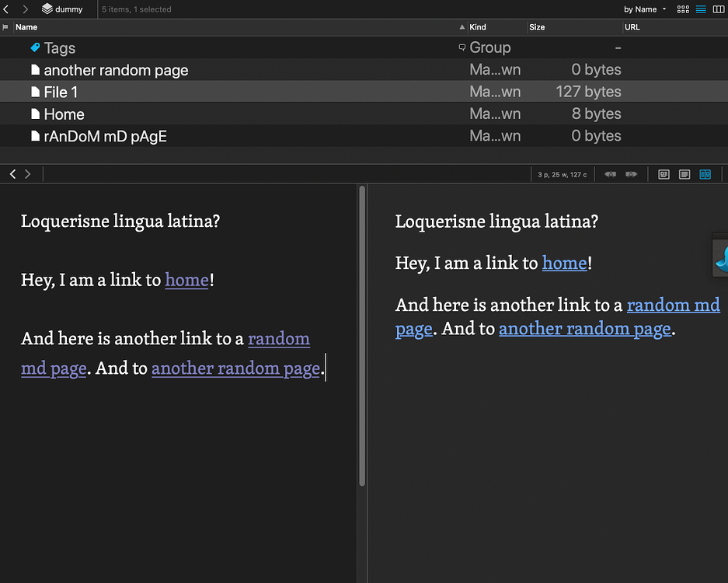This screenshot has width=728, height=583.
Task: Open the 'by Name' sort dropdown
Action: [x=644, y=9]
